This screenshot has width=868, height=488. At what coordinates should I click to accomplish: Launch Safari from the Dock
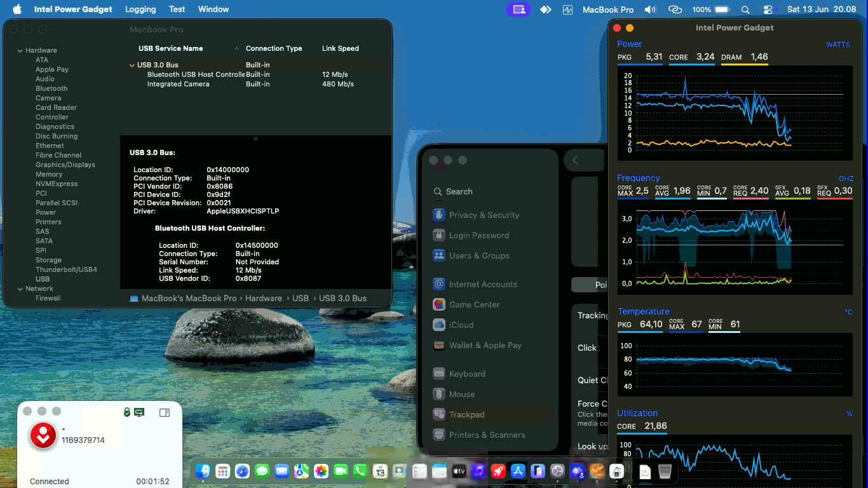(x=242, y=471)
